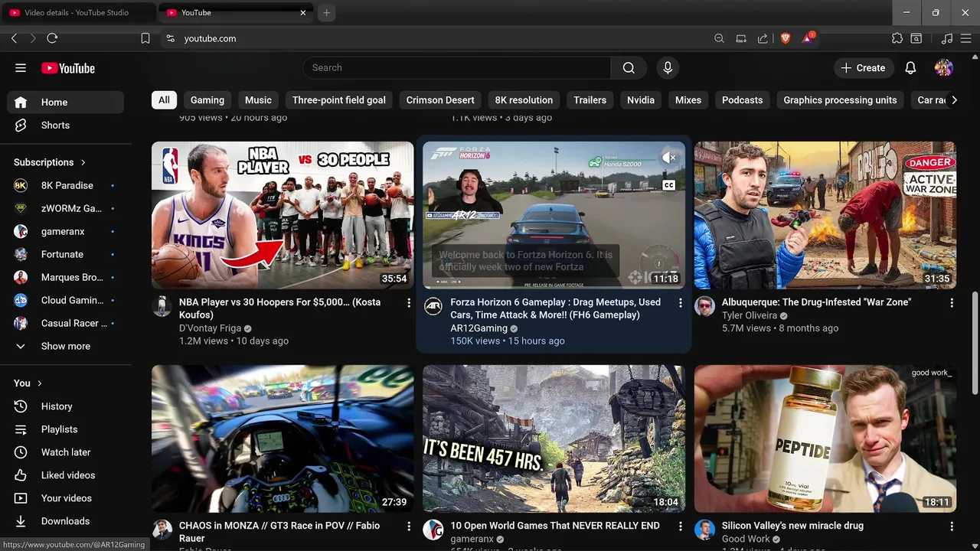This screenshot has width=980, height=551.
Task: Open Fortunate subscription in sidebar
Action: [65, 254]
